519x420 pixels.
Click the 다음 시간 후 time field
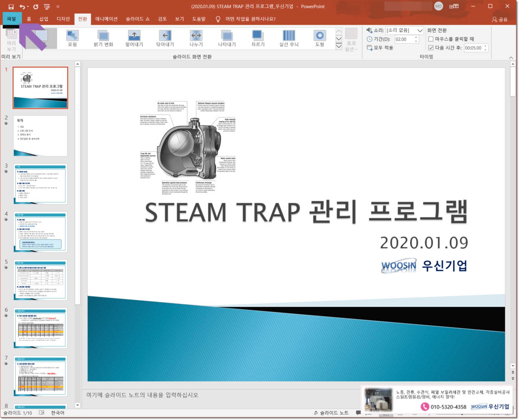[x=474, y=48]
